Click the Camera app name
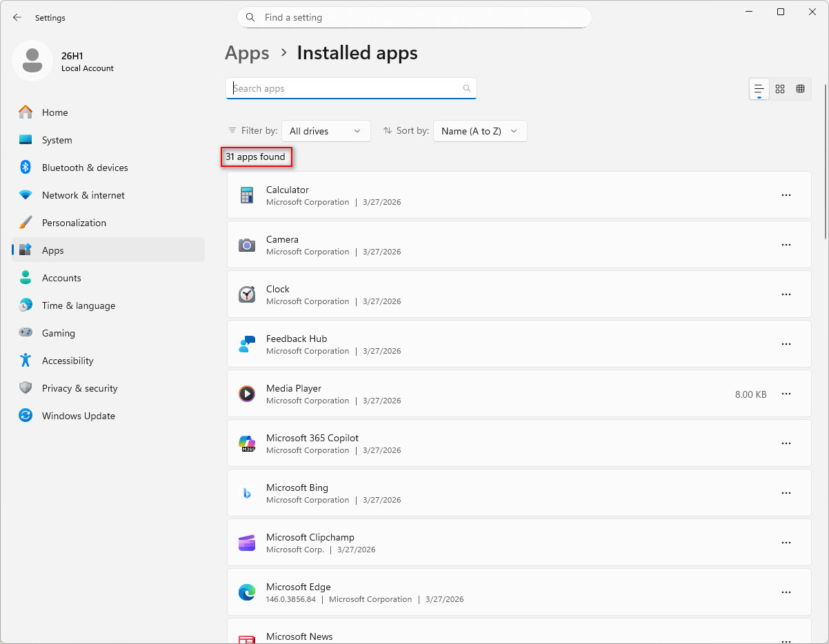This screenshot has height=644, width=829. click(282, 239)
